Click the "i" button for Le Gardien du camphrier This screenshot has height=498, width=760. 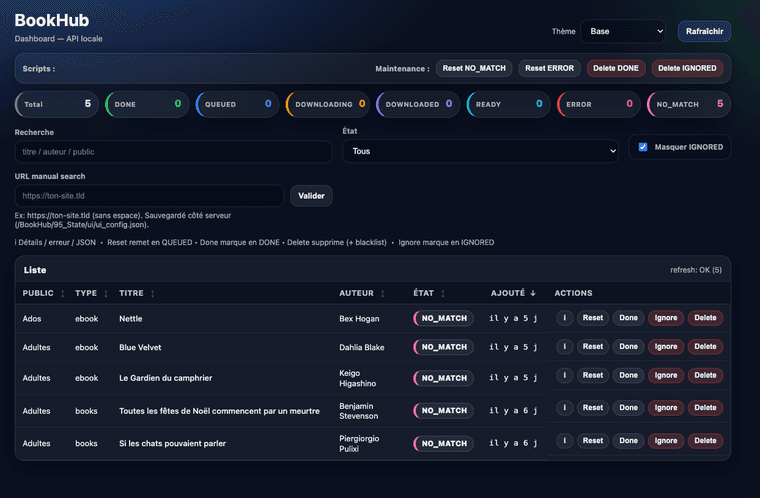click(x=564, y=378)
